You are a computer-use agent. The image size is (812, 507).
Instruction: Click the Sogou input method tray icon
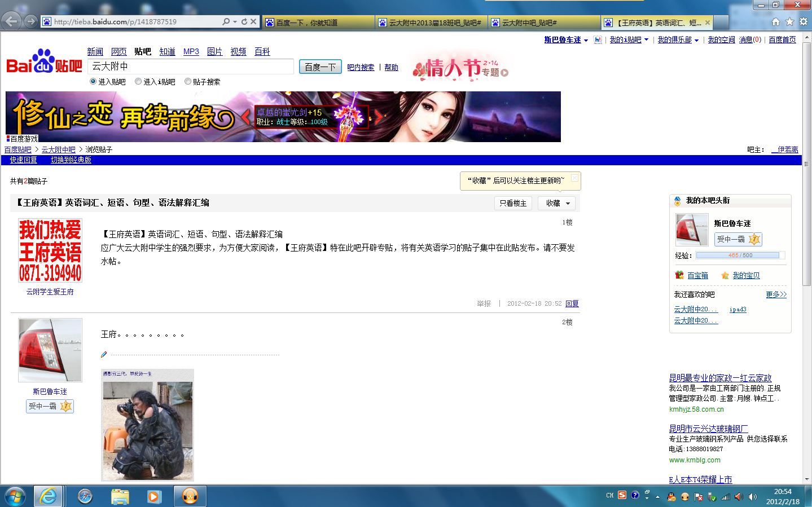[622, 495]
